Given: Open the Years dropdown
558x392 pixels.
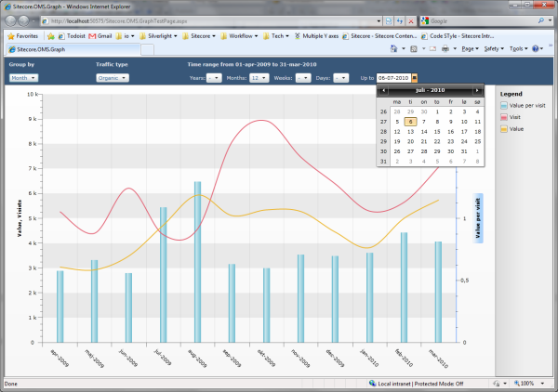Looking at the screenshot, I should (214, 78).
